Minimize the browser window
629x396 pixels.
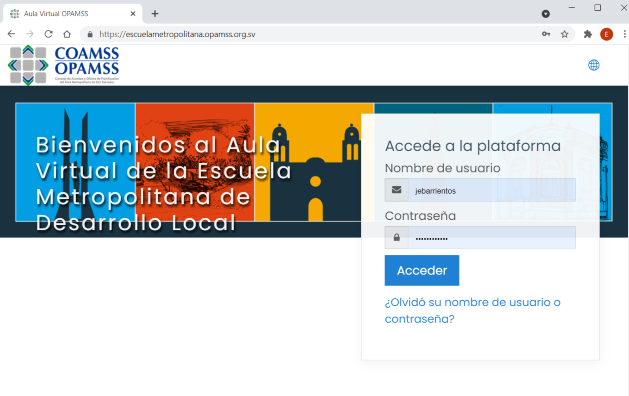click(572, 8)
